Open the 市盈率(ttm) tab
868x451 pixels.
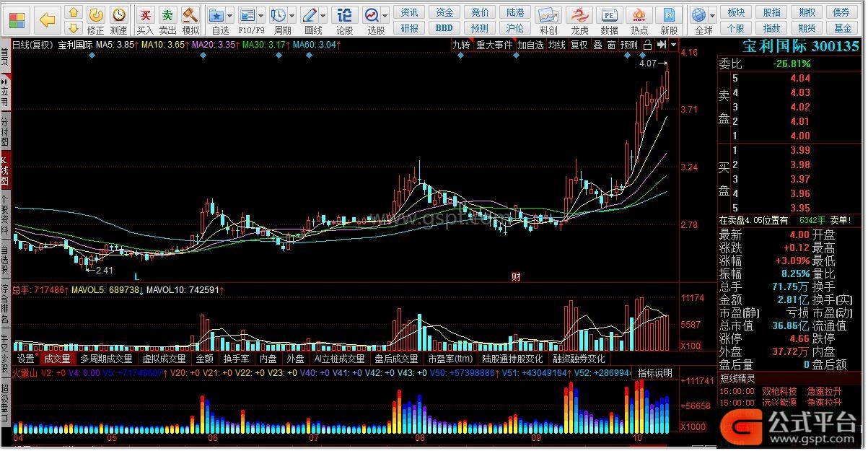tap(450, 359)
